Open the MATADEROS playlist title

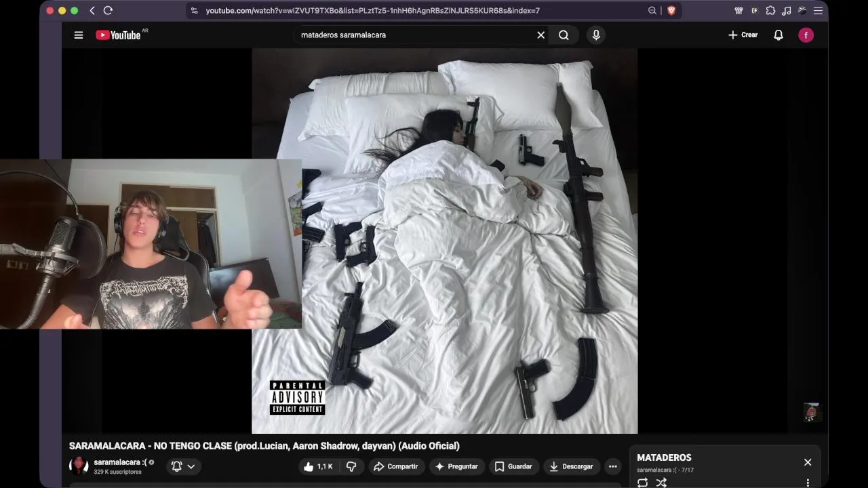(664, 457)
